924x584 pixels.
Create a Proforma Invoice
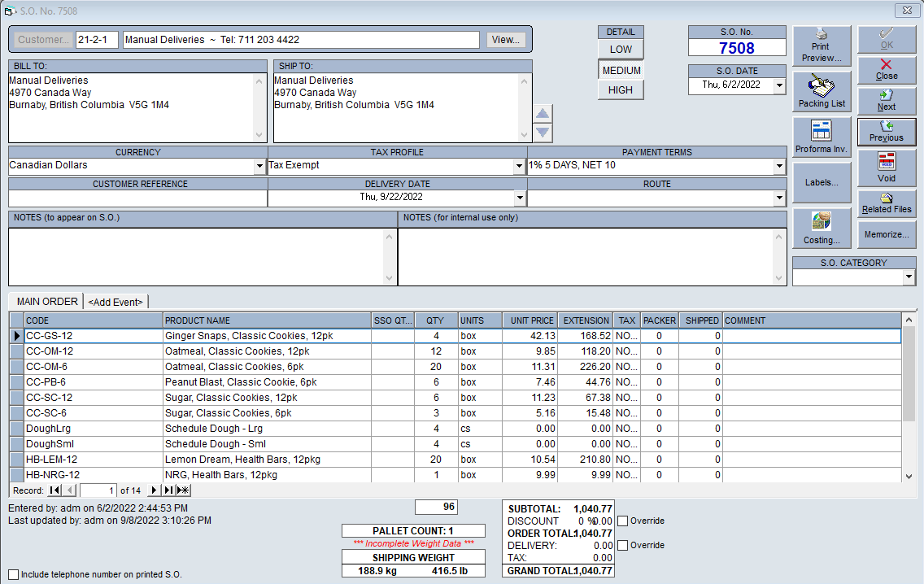(822, 137)
